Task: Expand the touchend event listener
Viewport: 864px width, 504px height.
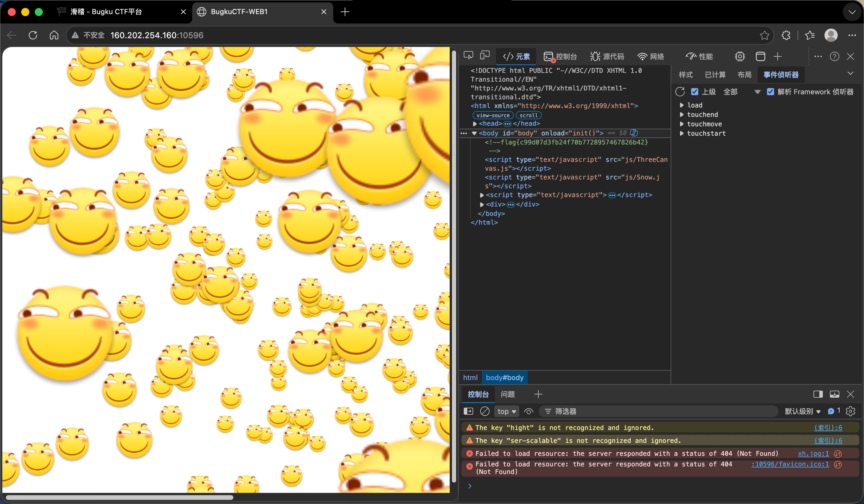Action: [682, 115]
